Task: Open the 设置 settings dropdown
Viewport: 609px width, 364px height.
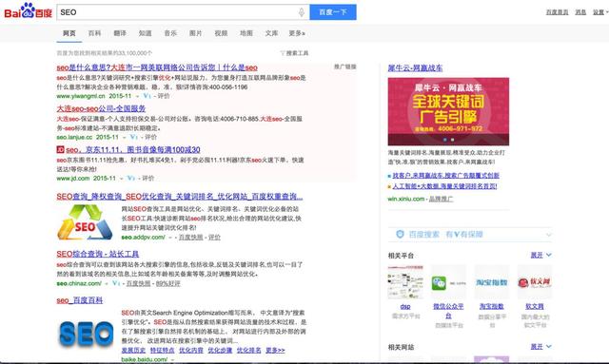Action: pyautogui.click(x=600, y=12)
